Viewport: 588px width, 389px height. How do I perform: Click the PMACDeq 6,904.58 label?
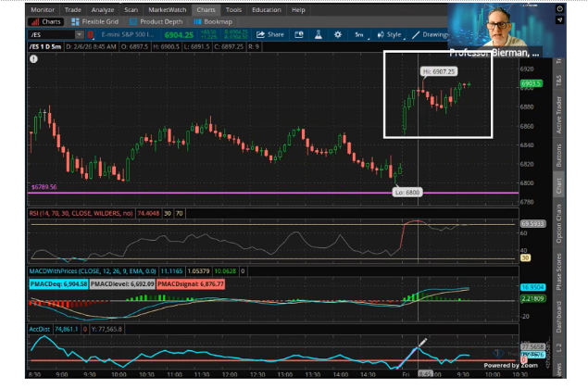coord(58,284)
